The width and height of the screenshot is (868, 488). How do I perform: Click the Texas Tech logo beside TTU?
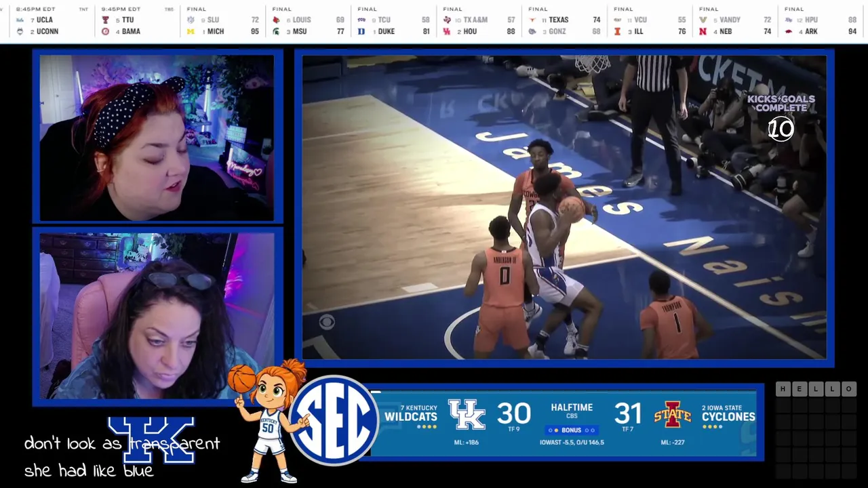[105, 20]
